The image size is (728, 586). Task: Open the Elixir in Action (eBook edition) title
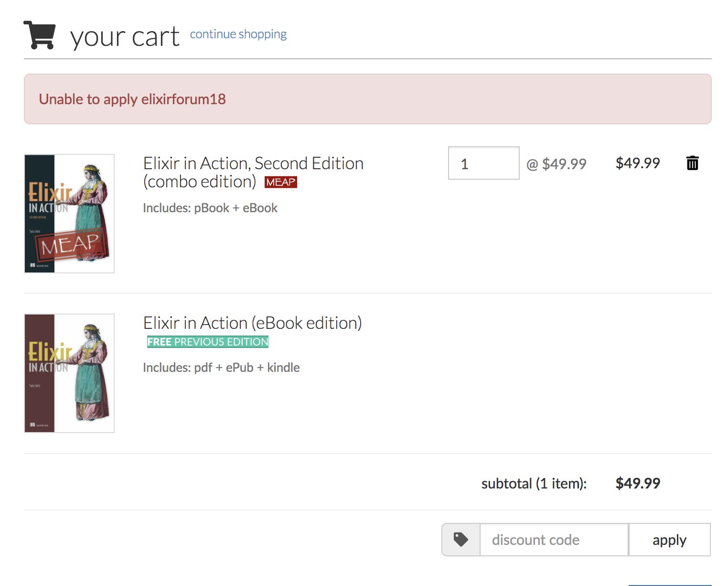click(x=252, y=323)
